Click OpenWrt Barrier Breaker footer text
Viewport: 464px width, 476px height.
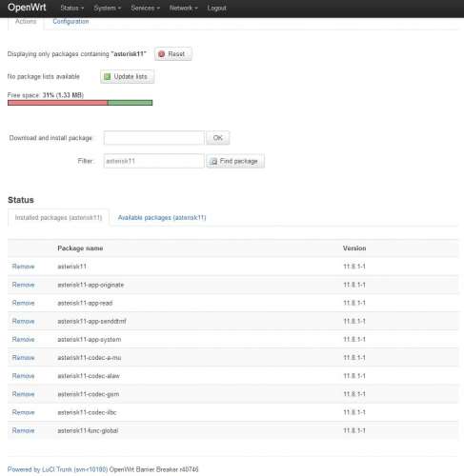tap(153, 469)
